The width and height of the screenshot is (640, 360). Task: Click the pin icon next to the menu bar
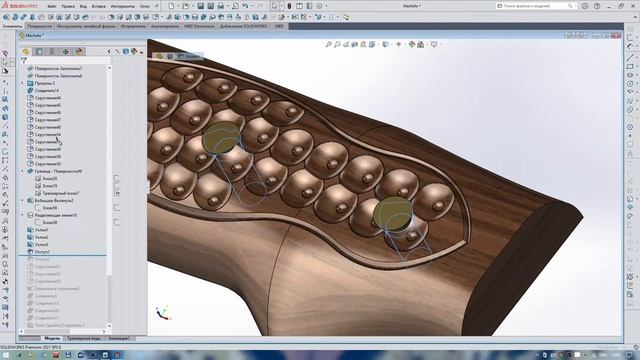[x=157, y=6]
